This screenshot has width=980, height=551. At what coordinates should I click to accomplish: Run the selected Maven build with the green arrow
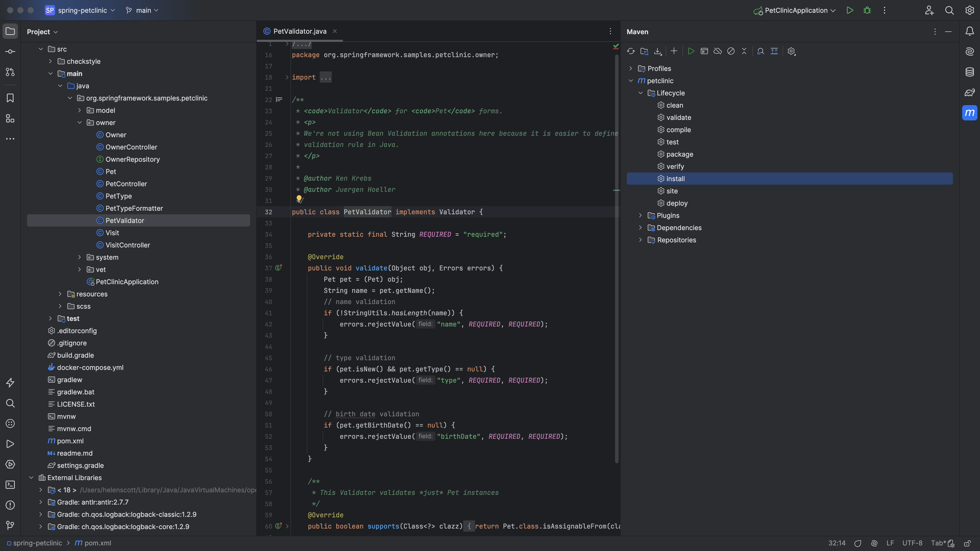pos(691,51)
